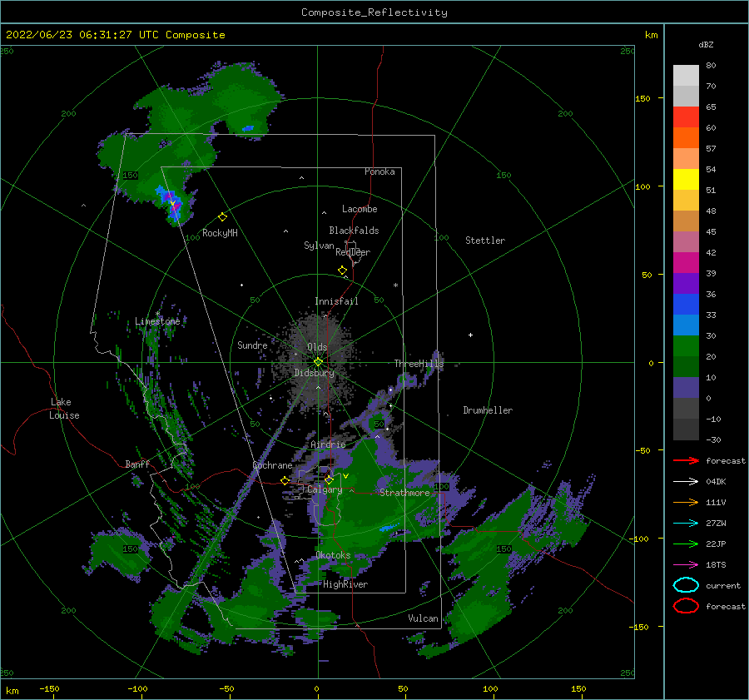Click the darkest gray -30 dBZ swatch
Viewport: 749px width, 700px height.
click(686, 429)
